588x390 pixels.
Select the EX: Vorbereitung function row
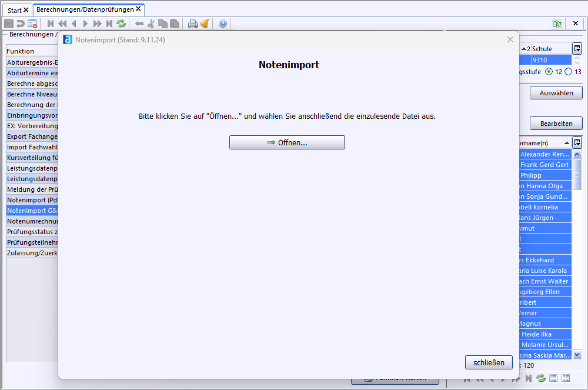click(x=32, y=126)
